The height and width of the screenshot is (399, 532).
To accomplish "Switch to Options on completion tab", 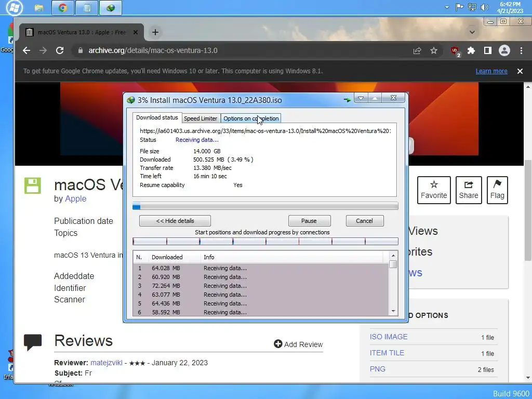I will pos(251,118).
